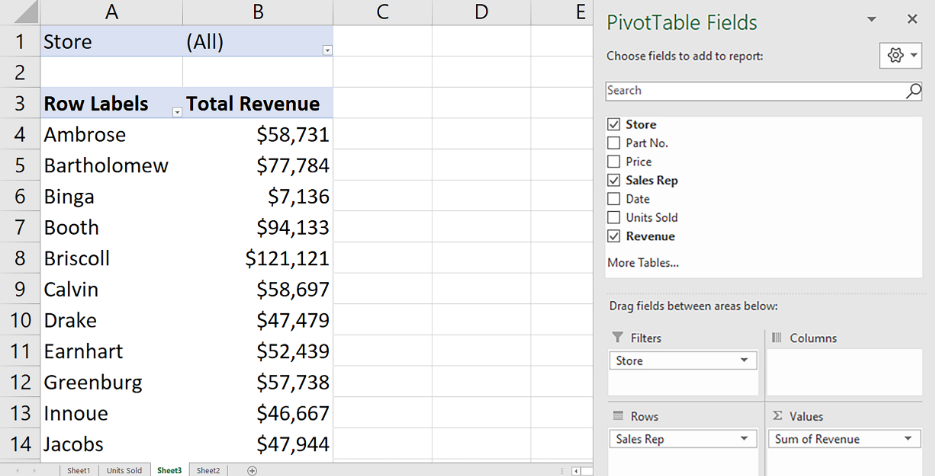Expand the Store dropdown in Filters area
This screenshot has height=476, width=935.
pyautogui.click(x=744, y=361)
